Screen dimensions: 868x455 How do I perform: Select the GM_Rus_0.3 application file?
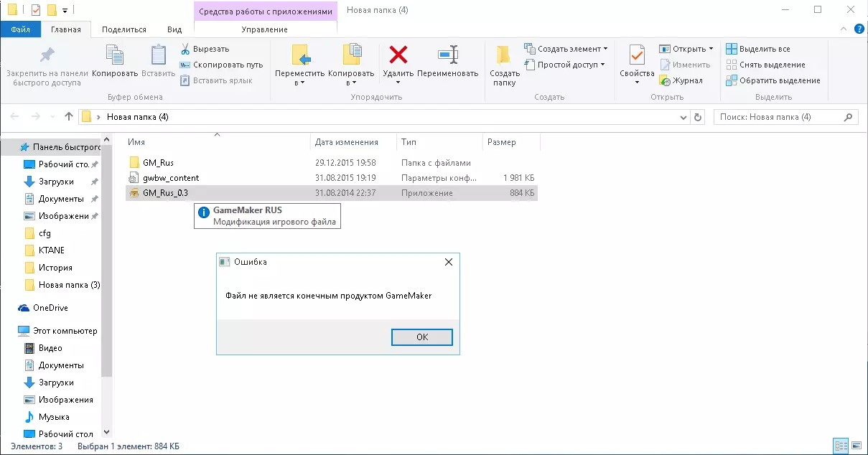point(331,193)
